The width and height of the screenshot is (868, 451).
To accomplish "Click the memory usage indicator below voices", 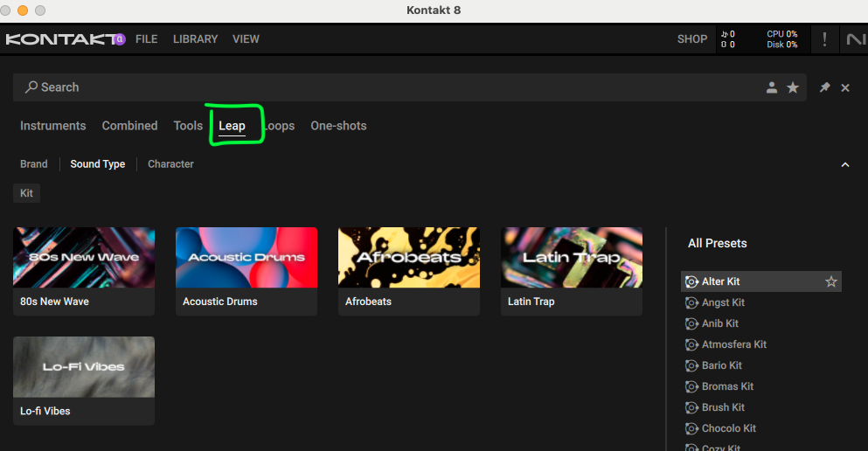I will coord(728,45).
